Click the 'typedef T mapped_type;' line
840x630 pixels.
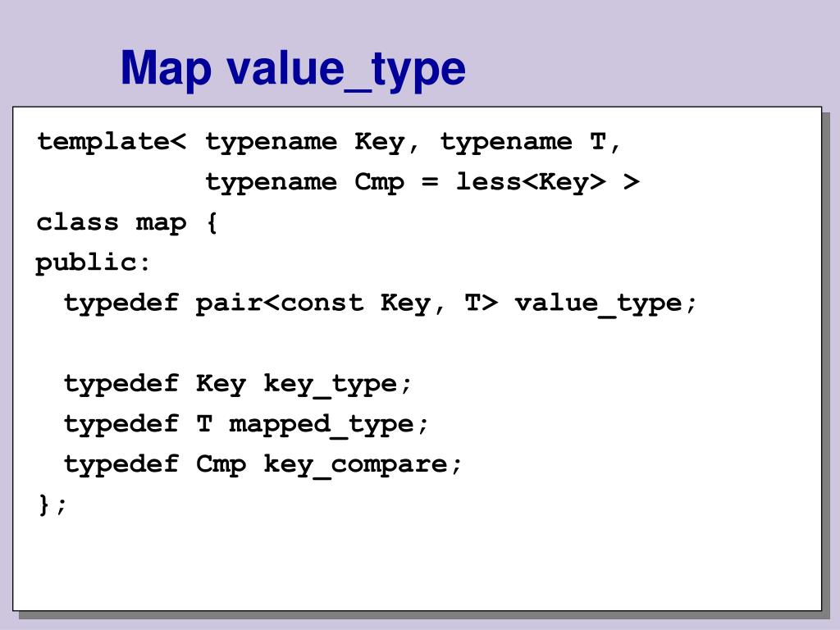246,425
